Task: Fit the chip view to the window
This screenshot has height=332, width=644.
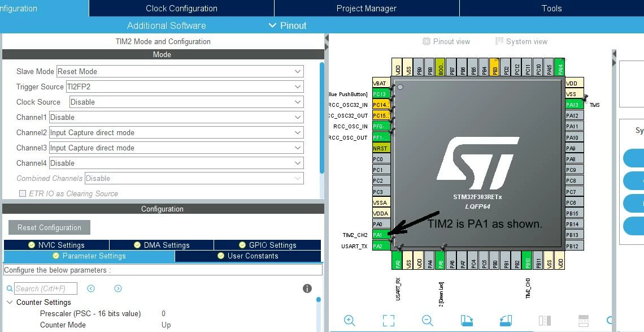Action: (x=388, y=321)
